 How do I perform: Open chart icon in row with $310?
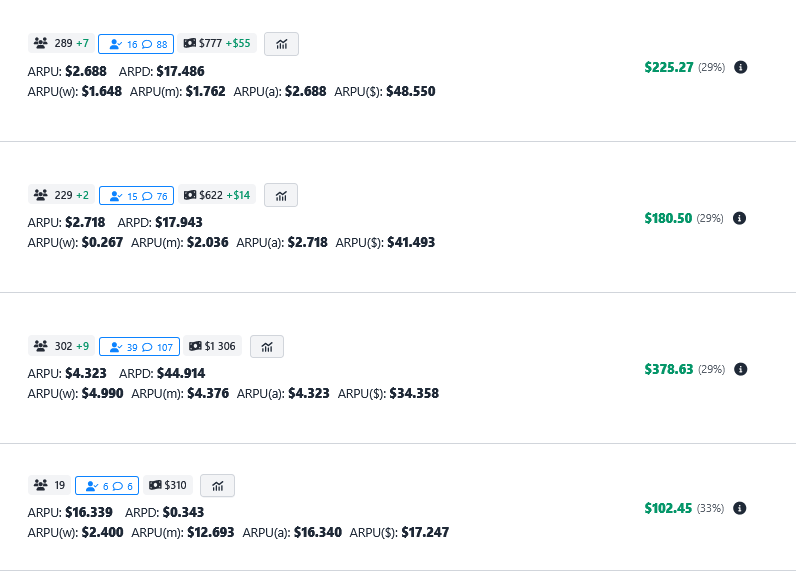point(217,485)
